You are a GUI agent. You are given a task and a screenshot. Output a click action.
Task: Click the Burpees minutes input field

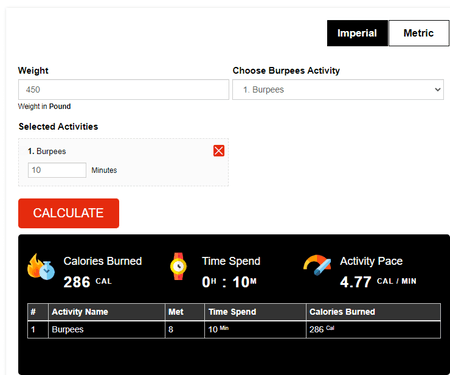tap(57, 170)
